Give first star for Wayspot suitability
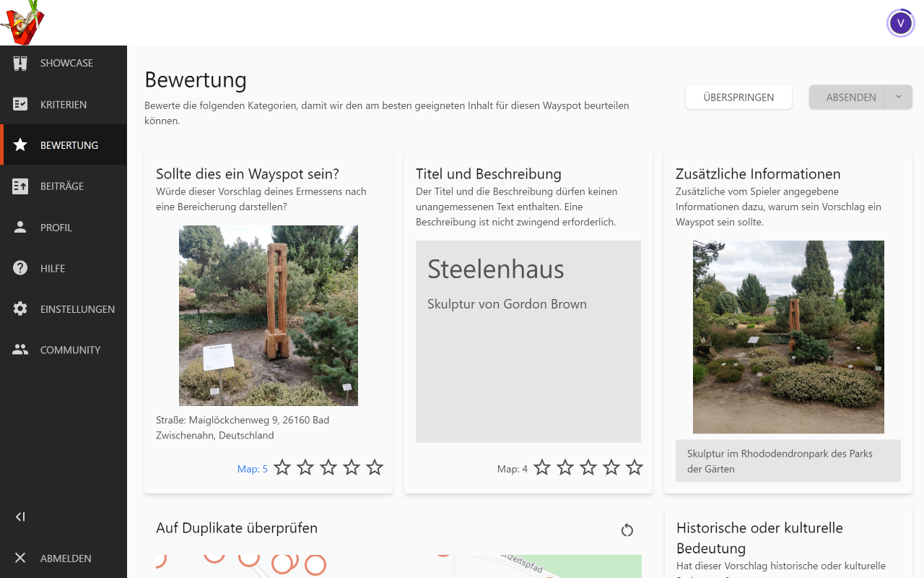 point(282,468)
